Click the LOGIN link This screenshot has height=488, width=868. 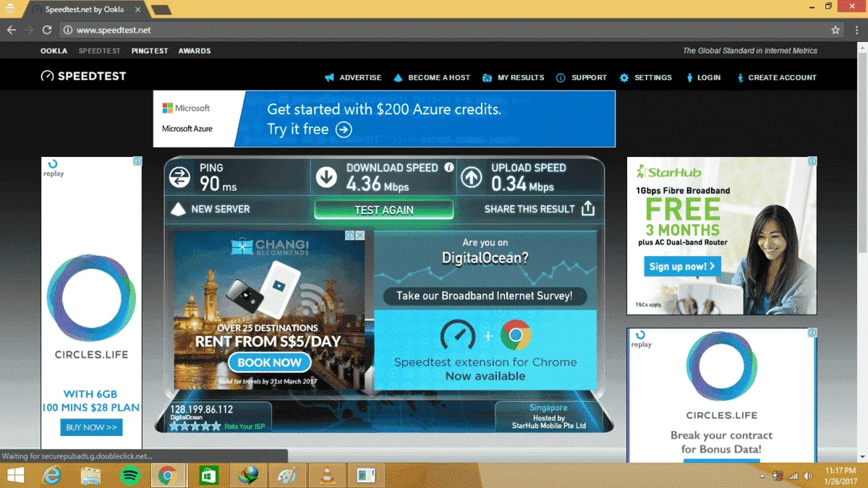click(x=702, y=77)
